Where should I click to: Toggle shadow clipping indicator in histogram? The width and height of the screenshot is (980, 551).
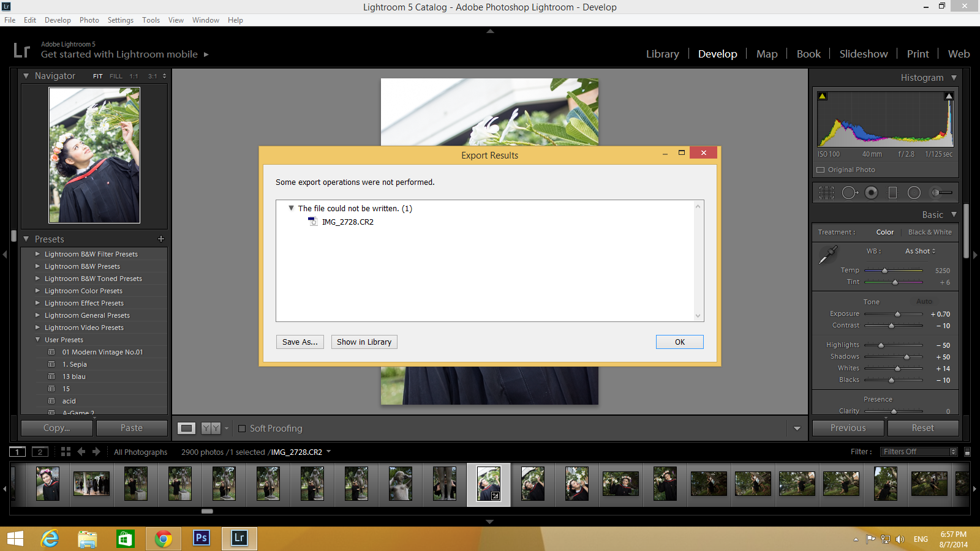point(822,96)
